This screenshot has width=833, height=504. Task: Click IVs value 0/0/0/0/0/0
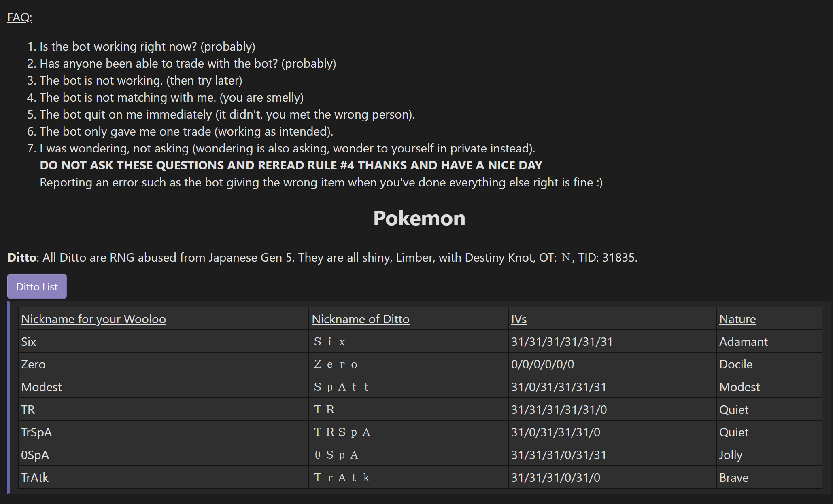pos(542,364)
